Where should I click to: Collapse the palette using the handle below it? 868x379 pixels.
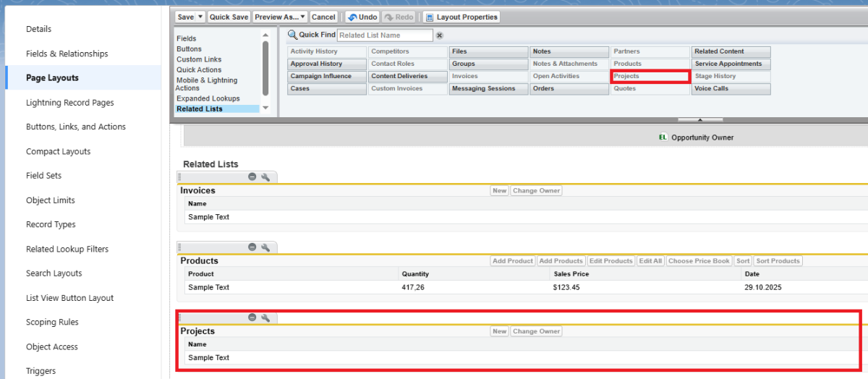[x=699, y=119]
